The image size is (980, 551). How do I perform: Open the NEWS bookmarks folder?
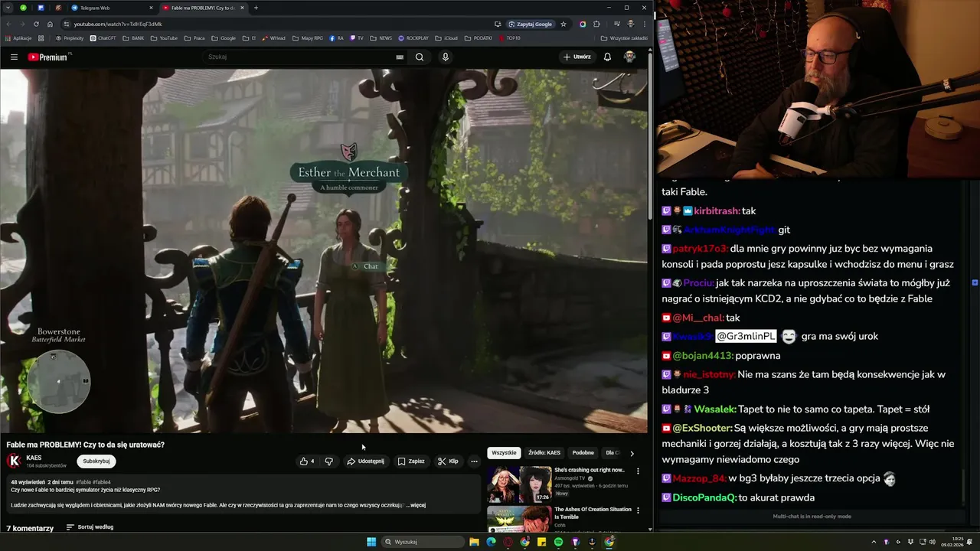381,37
